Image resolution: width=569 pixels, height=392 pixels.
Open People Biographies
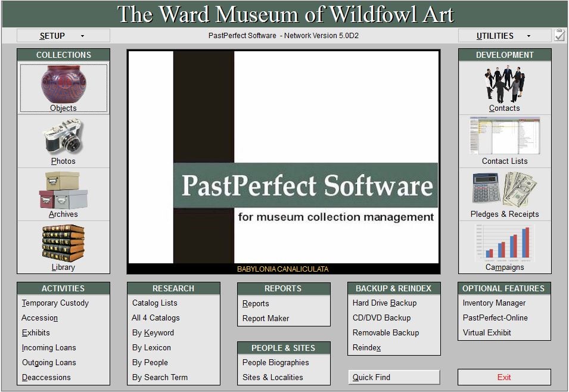point(275,362)
